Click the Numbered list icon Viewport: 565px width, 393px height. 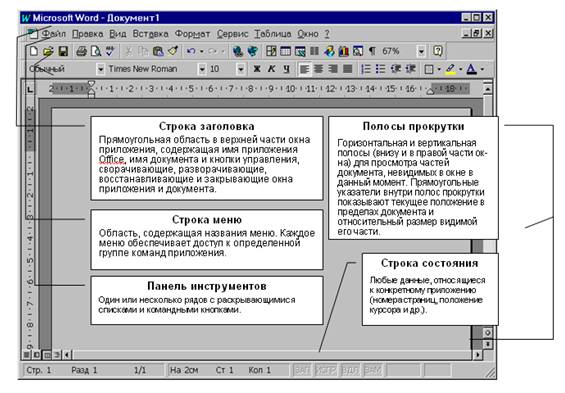point(366,69)
